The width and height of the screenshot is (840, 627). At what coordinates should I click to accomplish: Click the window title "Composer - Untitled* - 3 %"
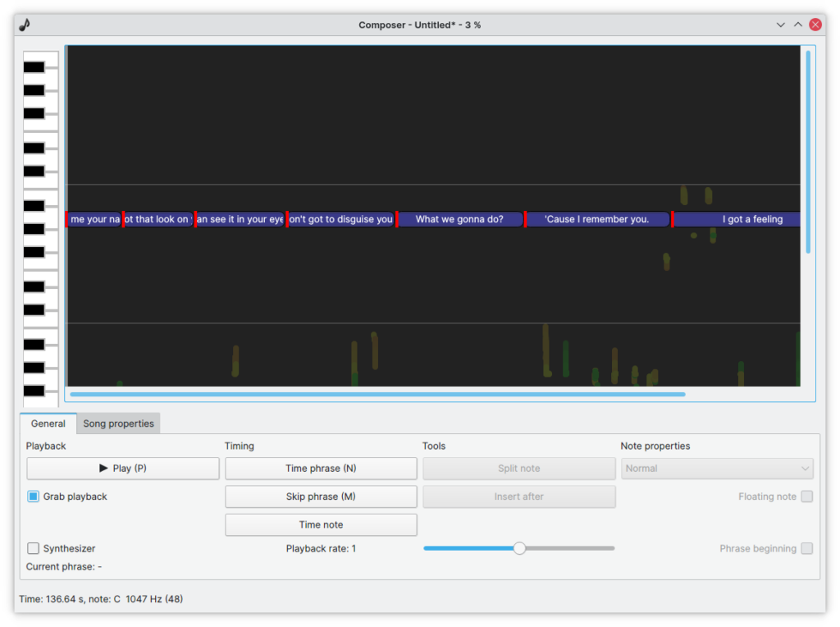point(419,25)
